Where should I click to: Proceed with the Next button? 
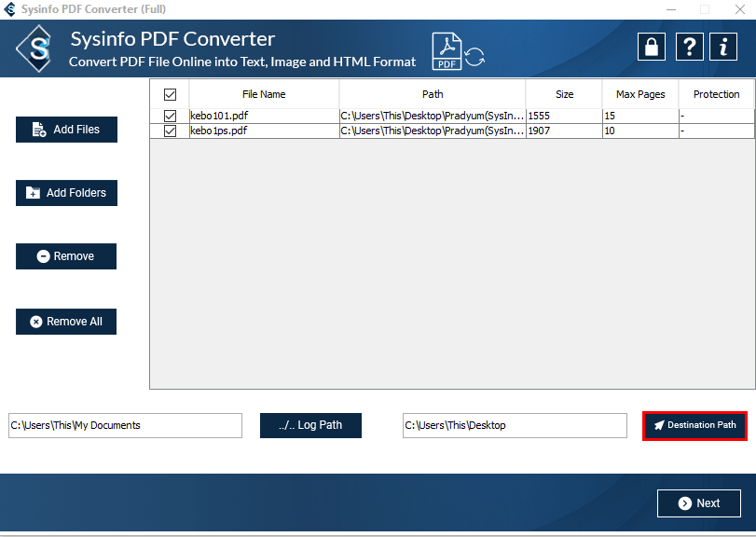pyautogui.click(x=699, y=503)
